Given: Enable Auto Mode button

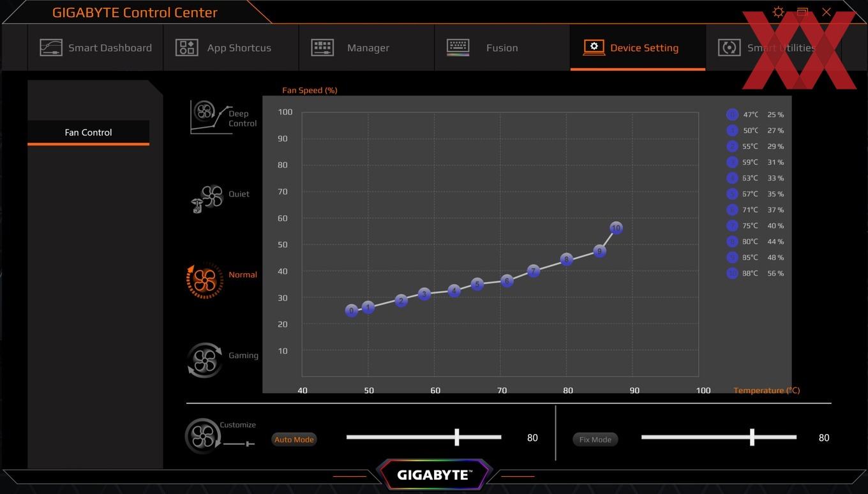Looking at the screenshot, I should [x=294, y=439].
